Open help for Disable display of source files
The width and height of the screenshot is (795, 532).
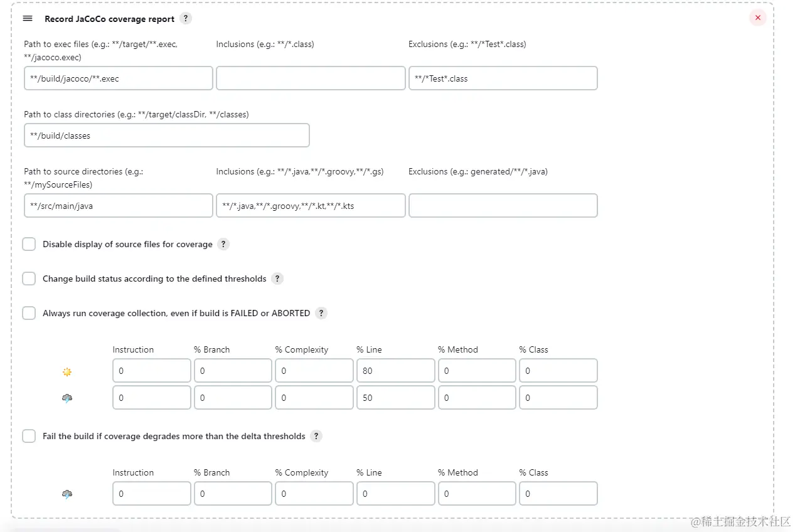click(x=223, y=244)
